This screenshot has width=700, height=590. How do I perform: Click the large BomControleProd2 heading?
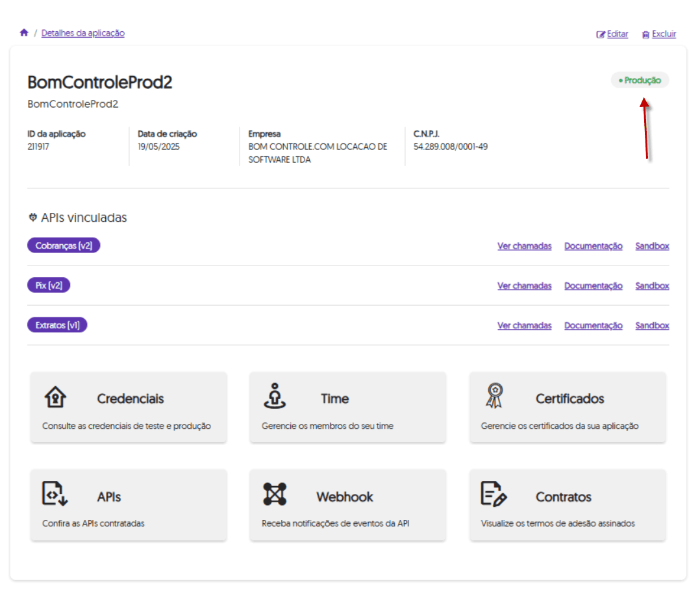[100, 82]
